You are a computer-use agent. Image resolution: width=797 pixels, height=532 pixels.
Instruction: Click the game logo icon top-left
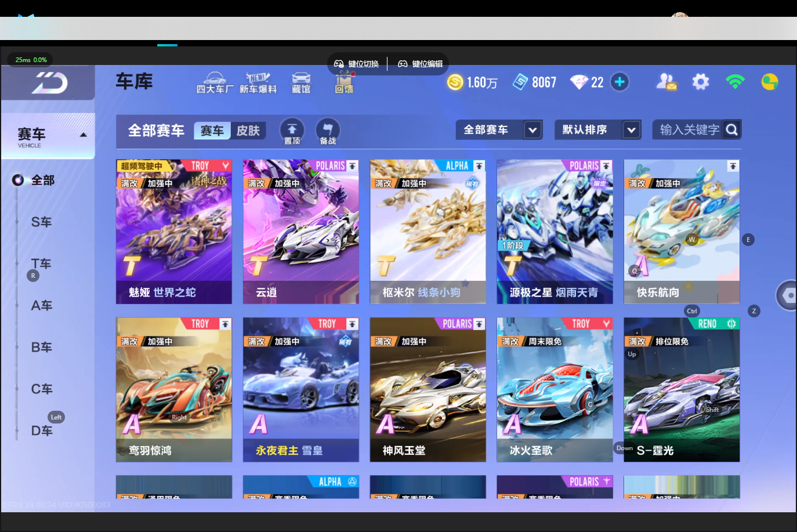tap(49, 83)
